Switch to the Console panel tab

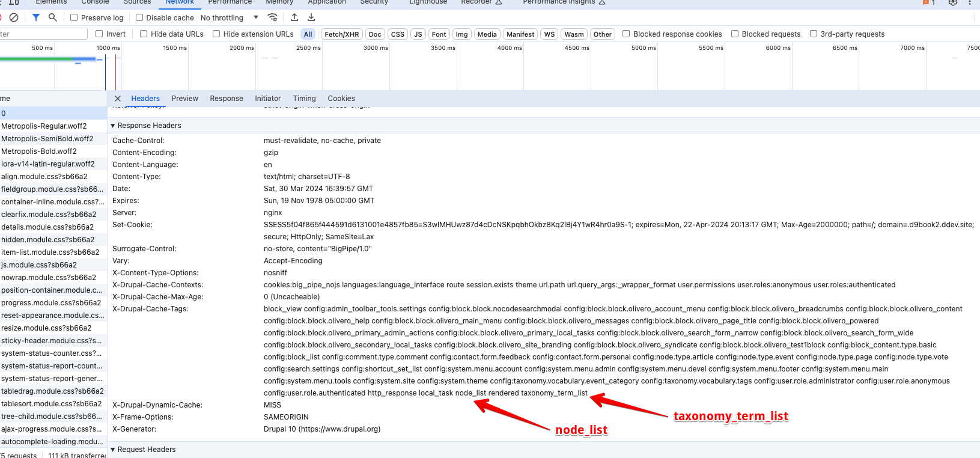(95, 2)
